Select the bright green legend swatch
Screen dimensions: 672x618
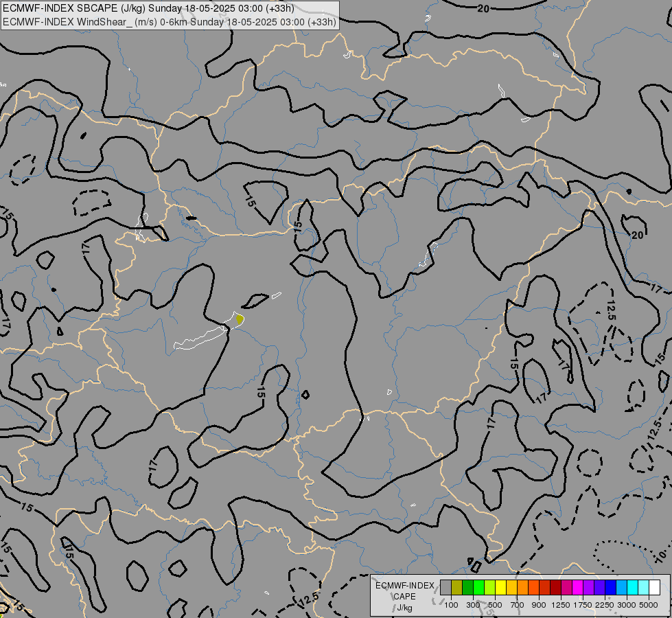478,587
